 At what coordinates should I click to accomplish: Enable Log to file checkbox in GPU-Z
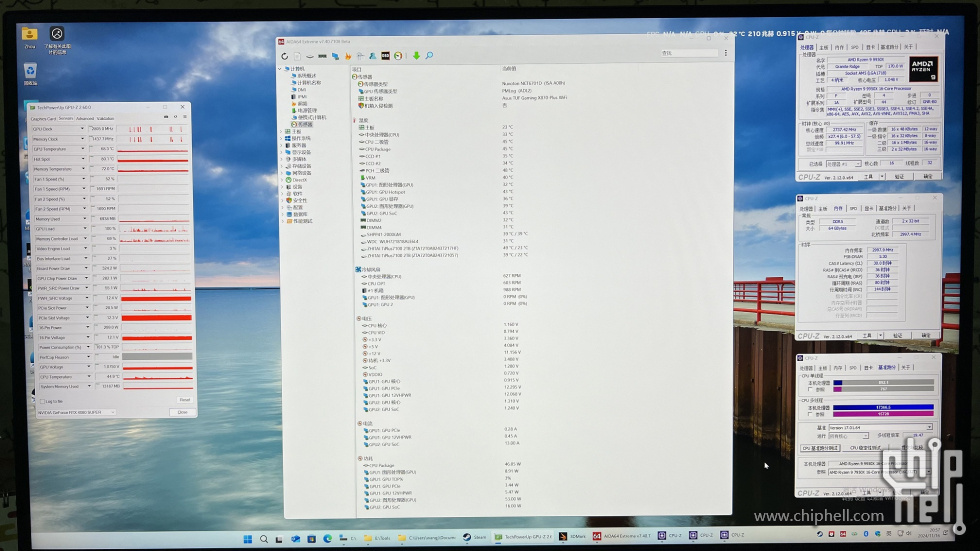(x=42, y=402)
